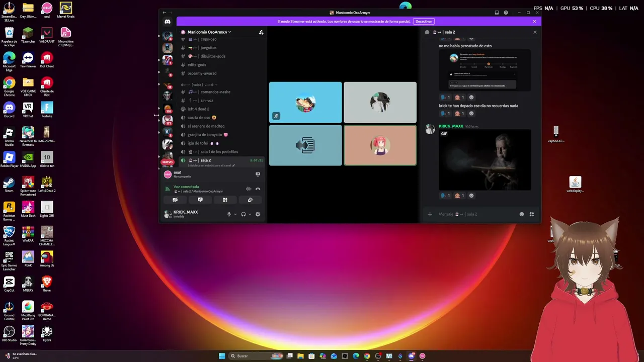Open the VALORANT desktop shortcut

(x=47, y=36)
